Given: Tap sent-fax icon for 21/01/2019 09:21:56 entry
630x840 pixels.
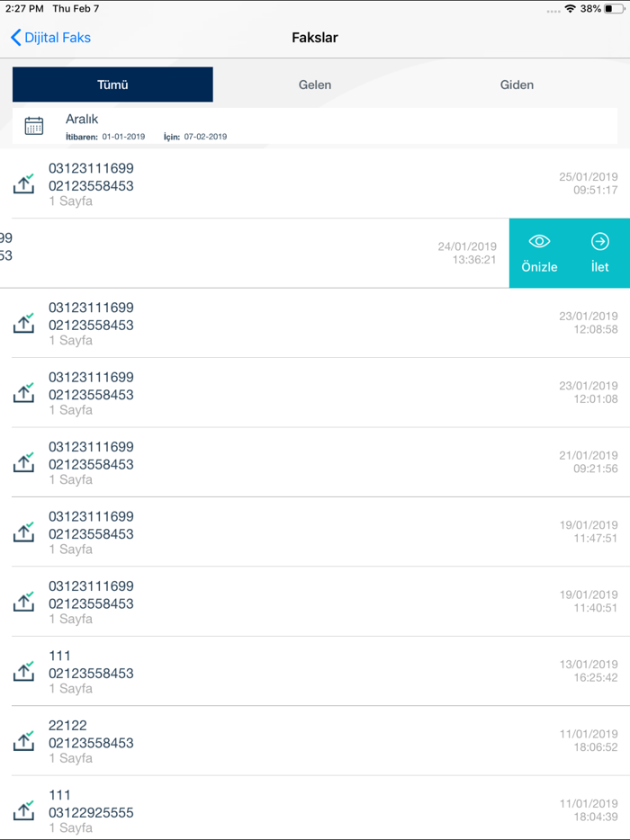Looking at the screenshot, I should 24,462.
